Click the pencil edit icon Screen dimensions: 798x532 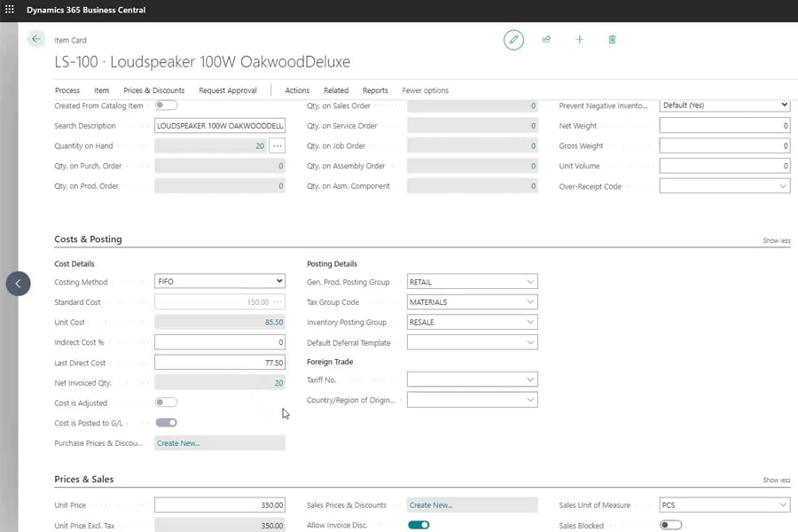tap(513, 40)
